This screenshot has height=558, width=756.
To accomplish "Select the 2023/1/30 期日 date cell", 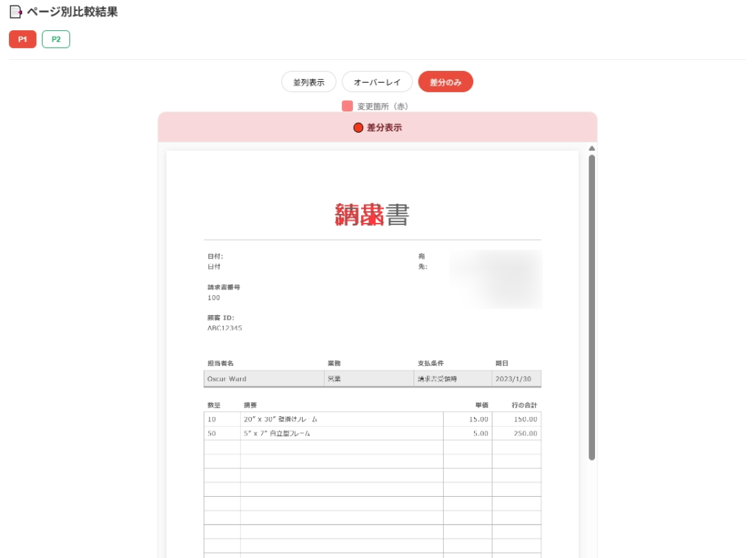I will pyautogui.click(x=515, y=379).
